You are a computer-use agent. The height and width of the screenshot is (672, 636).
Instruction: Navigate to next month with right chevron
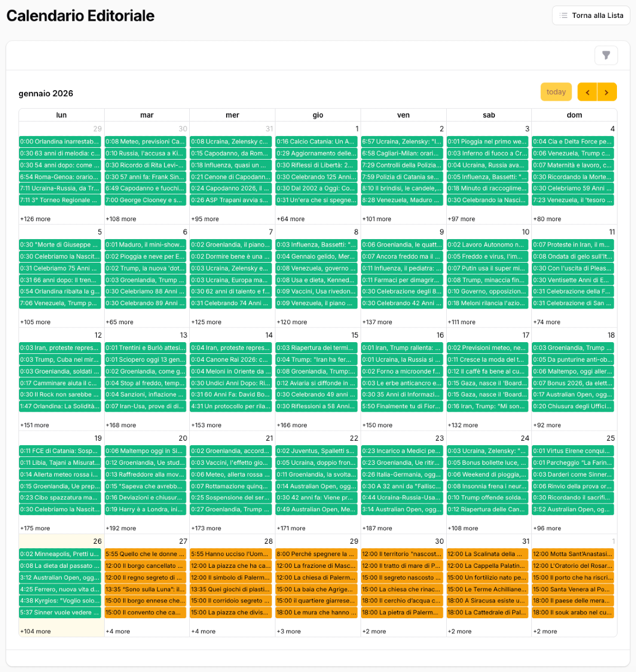point(607,91)
